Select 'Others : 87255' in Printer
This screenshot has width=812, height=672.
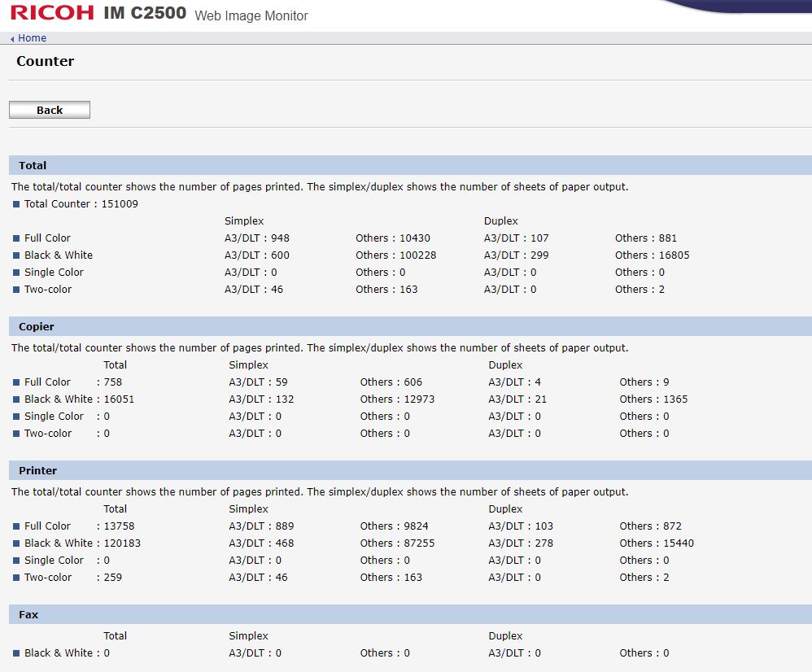397,543
